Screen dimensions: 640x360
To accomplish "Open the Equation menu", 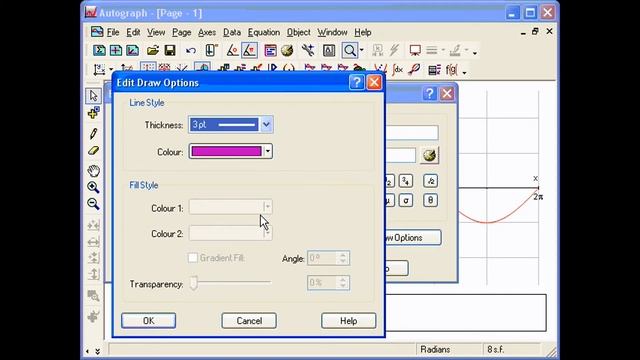I will click(x=264, y=32).
